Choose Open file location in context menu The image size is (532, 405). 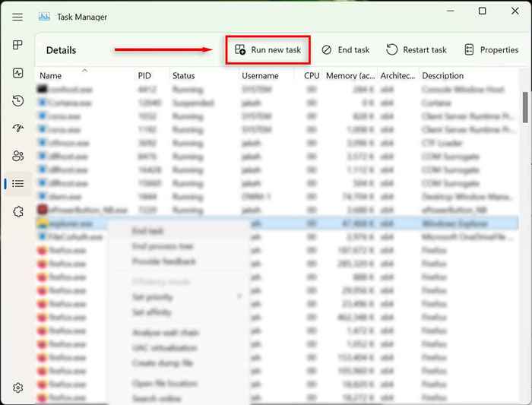[x=165, y=384]
